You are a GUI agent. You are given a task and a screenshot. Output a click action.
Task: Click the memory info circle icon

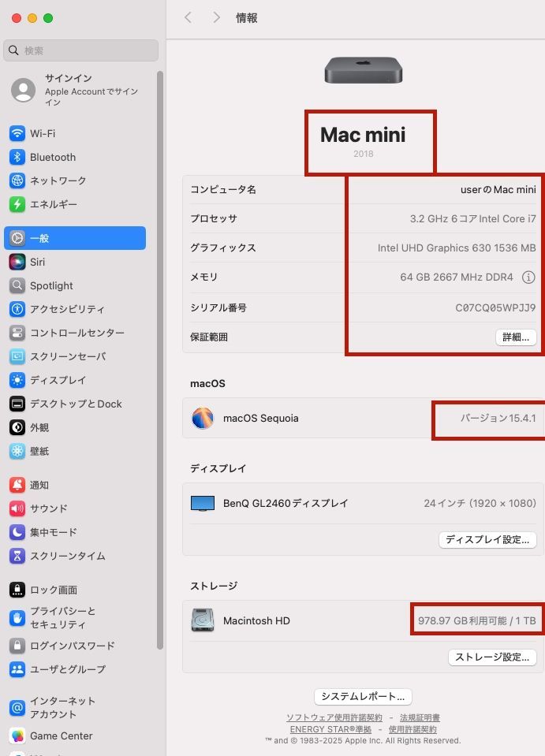pyautogui.click(x=528, y=277)
